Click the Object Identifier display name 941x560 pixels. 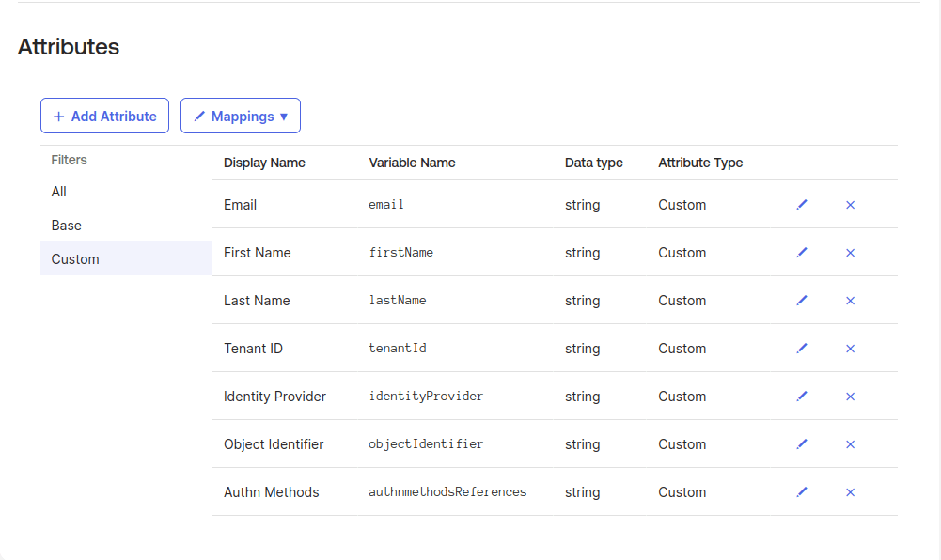[274, 444]
